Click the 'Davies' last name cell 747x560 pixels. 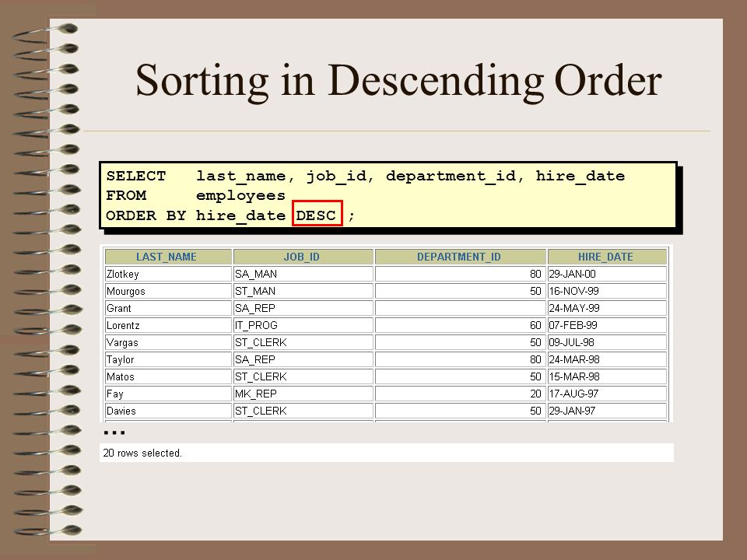click(x=168, y=411)
